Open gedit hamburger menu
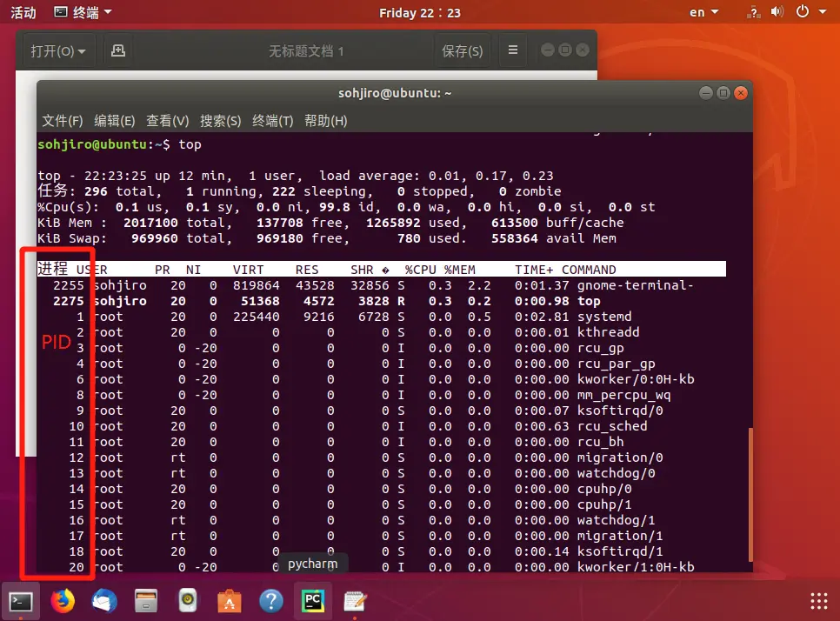The height and width of the screenshot is (621, 840). (513, 50)
